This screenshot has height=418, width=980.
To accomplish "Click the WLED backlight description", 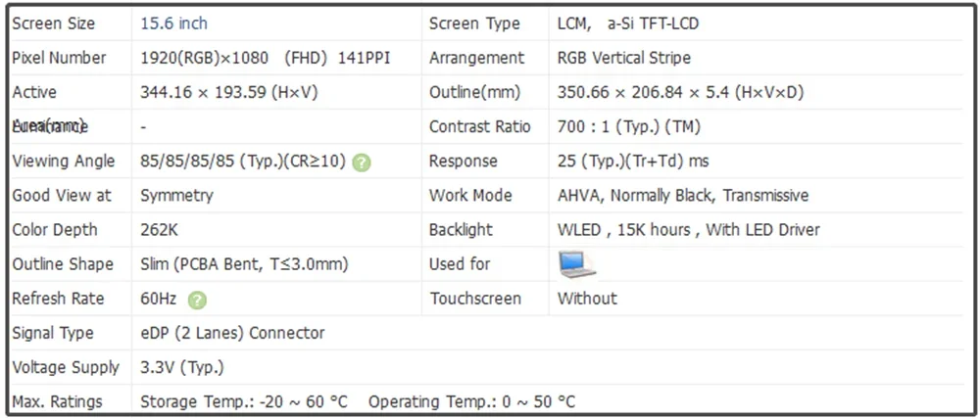I will (688, 229).
